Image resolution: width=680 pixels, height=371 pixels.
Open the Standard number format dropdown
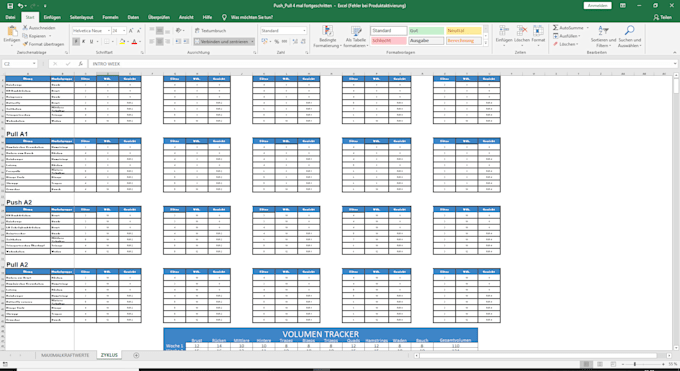304,31
